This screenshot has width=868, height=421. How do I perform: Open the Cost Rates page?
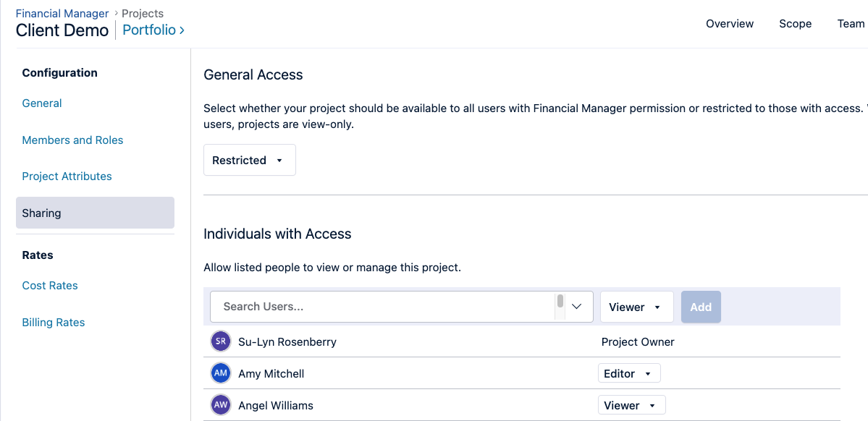pos(50,286)
